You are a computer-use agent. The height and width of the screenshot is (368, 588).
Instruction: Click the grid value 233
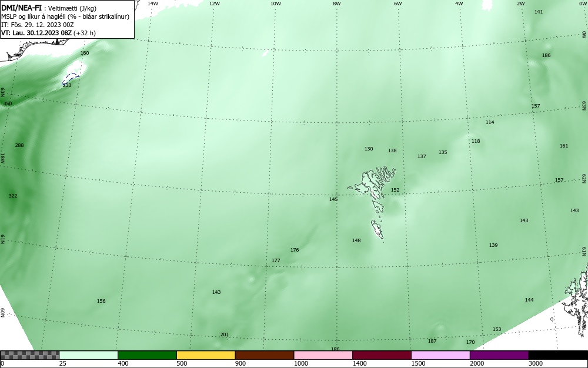point(67,85)
